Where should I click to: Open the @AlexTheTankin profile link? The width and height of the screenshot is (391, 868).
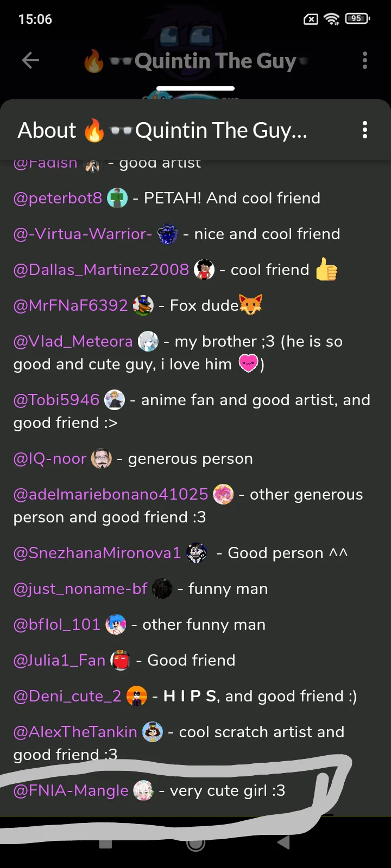click(x=75, y=732)
